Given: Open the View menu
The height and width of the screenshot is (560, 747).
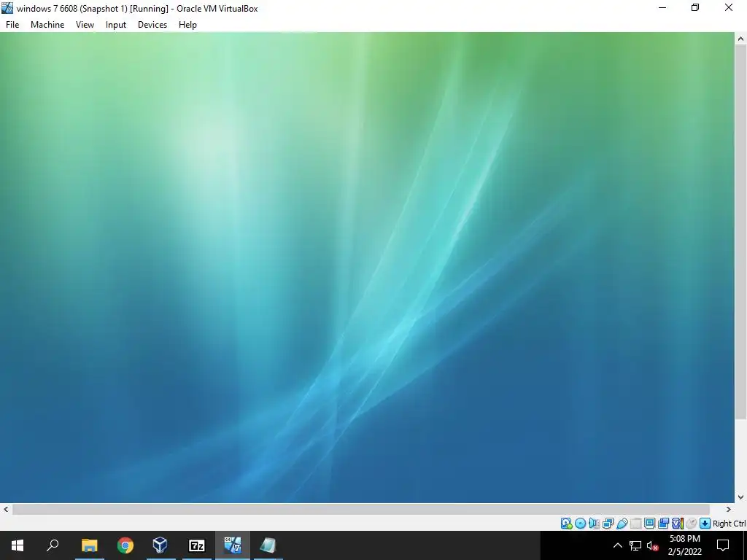Looking at the screenshot, I should 85,25.
